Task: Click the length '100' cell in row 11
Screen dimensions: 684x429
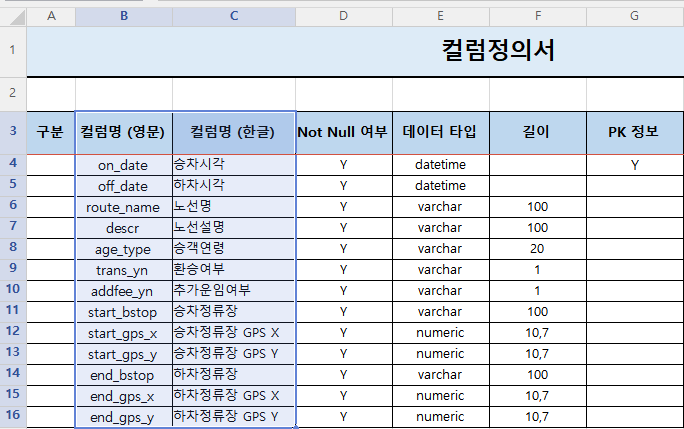Action: (538, 312)
